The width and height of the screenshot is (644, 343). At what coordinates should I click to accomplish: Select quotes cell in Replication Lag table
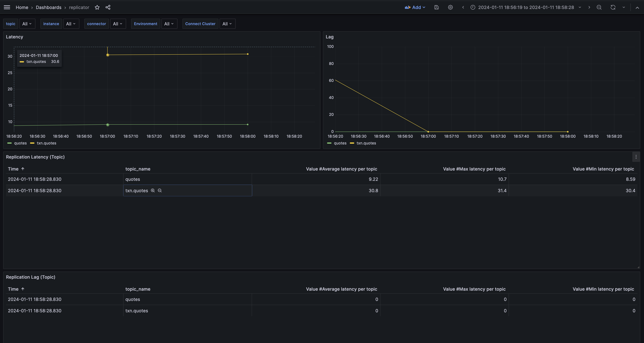pyautogui.click(x=188, y=299)
